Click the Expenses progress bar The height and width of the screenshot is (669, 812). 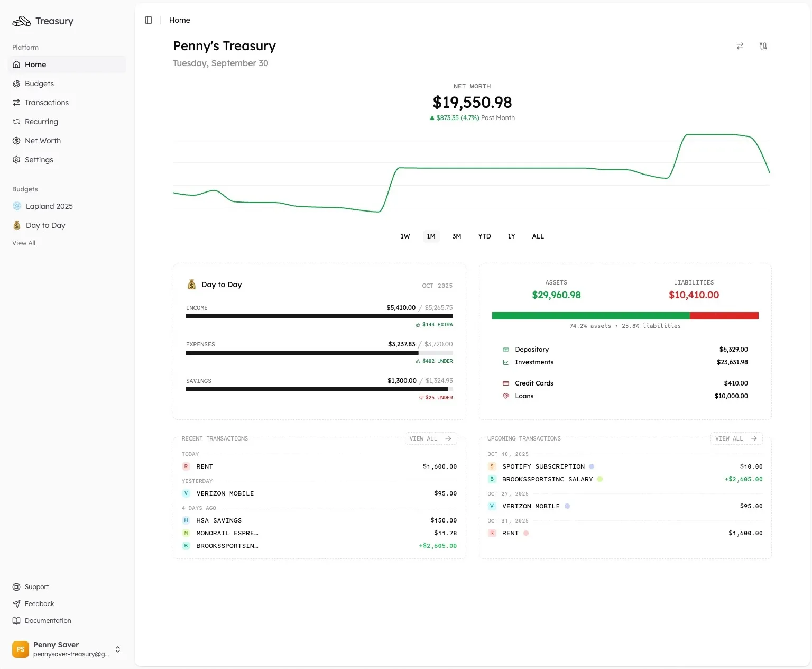pos(319,353)
